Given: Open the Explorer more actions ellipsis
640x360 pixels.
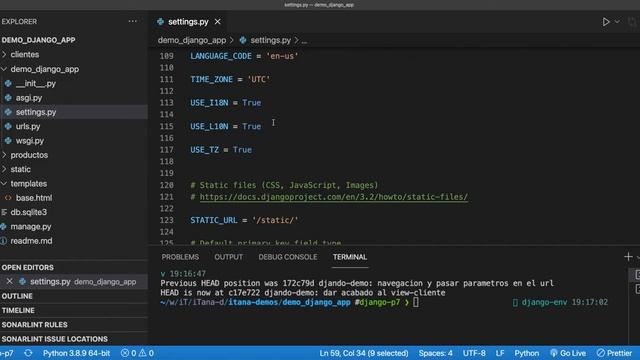Looking at the screenshot, I should (133, 21).
